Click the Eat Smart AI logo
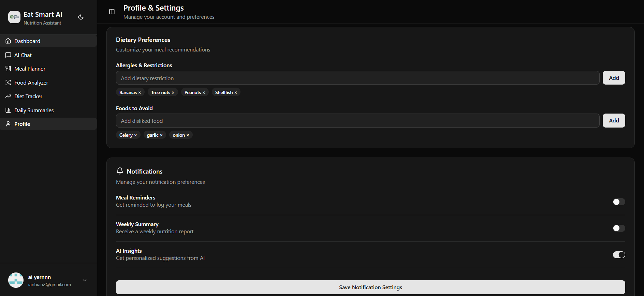Viewport: 644px width, 296px height. tap(14, 17)
